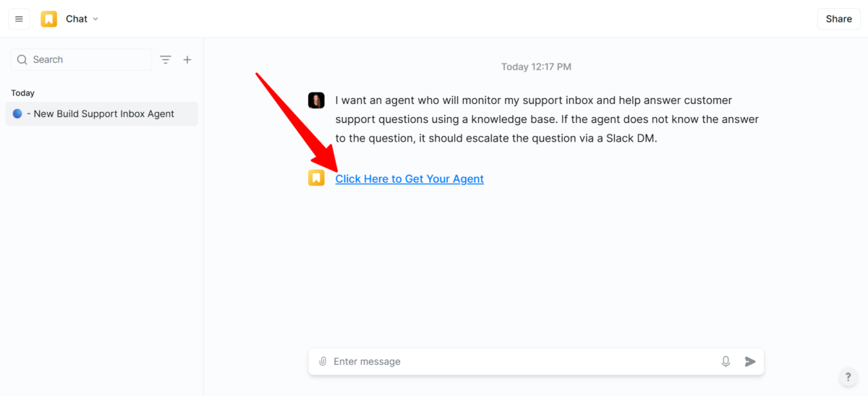Open the hamburger sidebar menu
This screenshot has width=868, height=396.
(x=19, y=19)
